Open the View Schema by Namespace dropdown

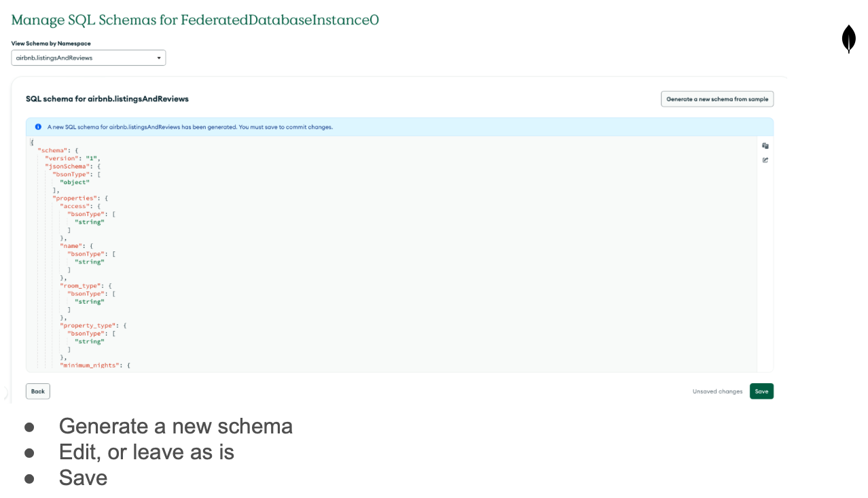(x=88, y=58)
